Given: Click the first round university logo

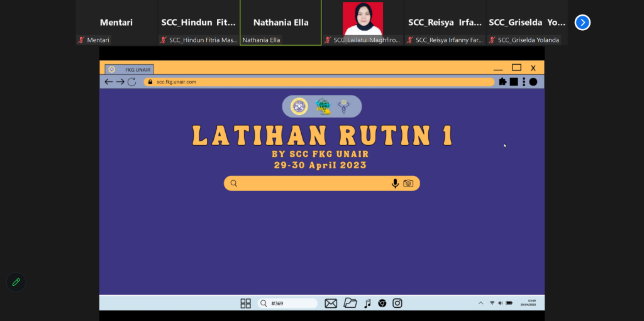Looking at the screenshot, I should [x=299, y=106].
